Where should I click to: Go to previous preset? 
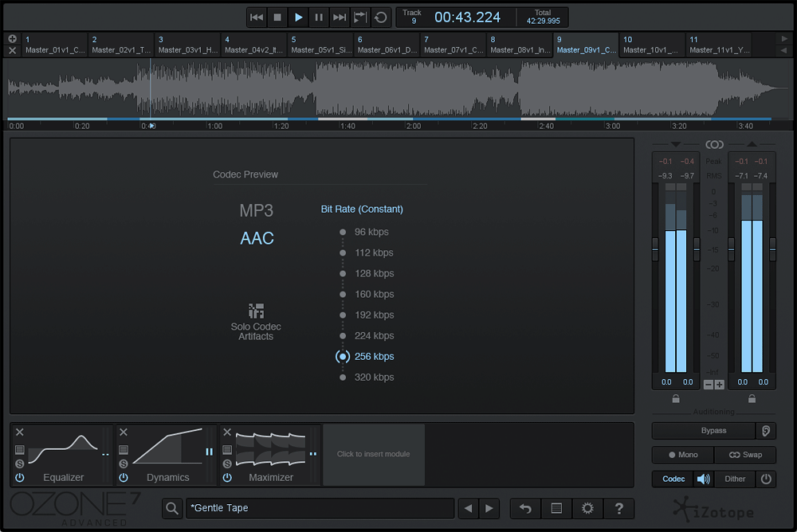coord(468,508)
